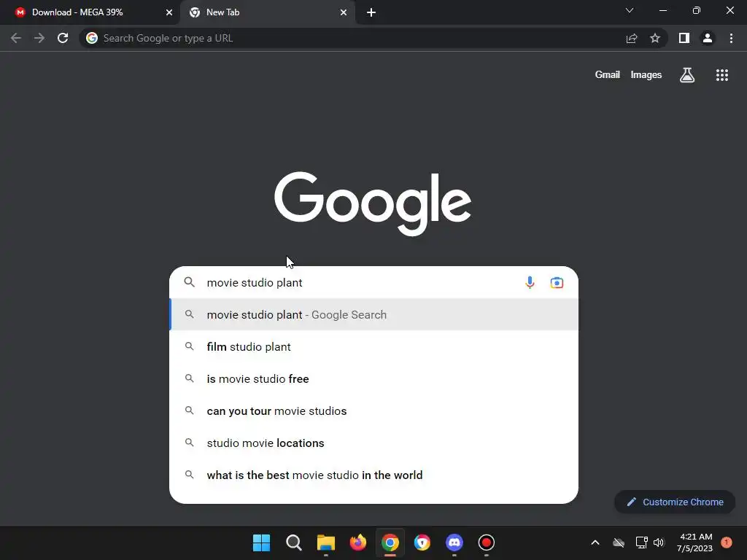Open the shield browser icon on taskbar

click(422, 542)
